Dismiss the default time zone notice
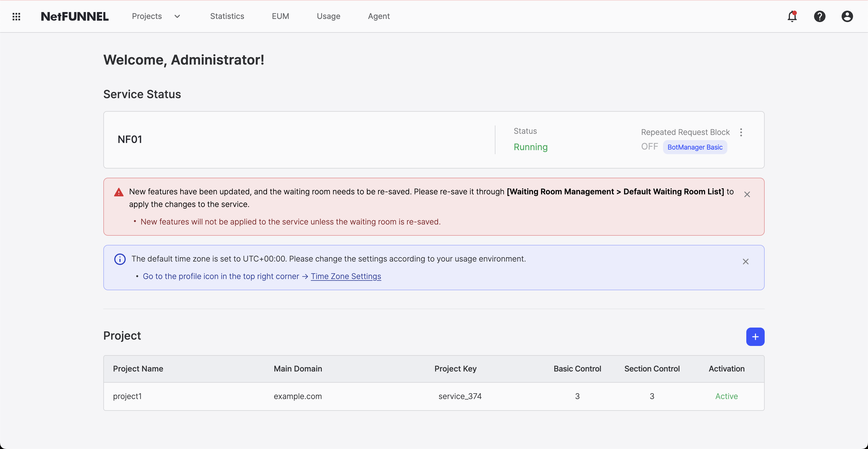The width and height of the screenshot is (868, 449). tap(746, 262)
